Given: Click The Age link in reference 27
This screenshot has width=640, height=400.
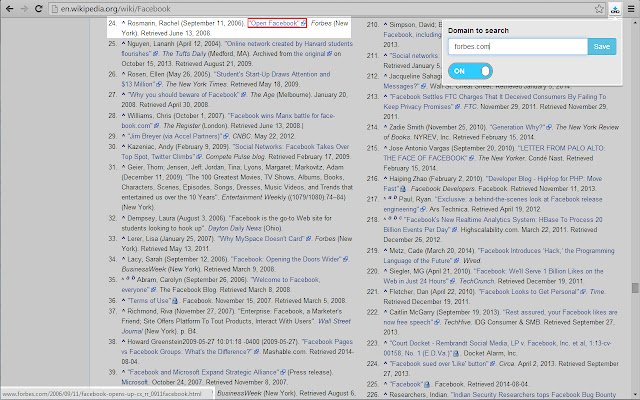Looking at the screenshot, I should pyautogui.click(x=262, y=95).
